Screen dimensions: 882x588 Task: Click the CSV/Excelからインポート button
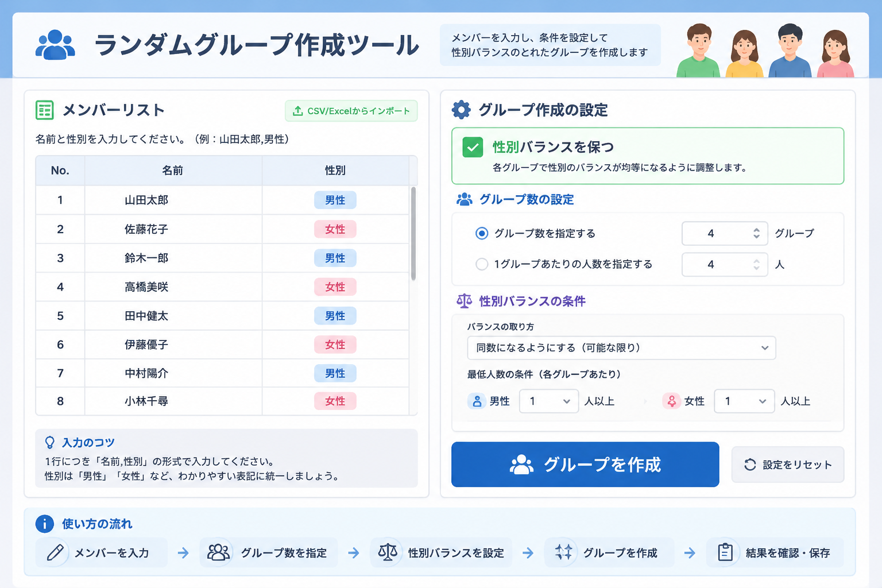[x=351, y=111]
